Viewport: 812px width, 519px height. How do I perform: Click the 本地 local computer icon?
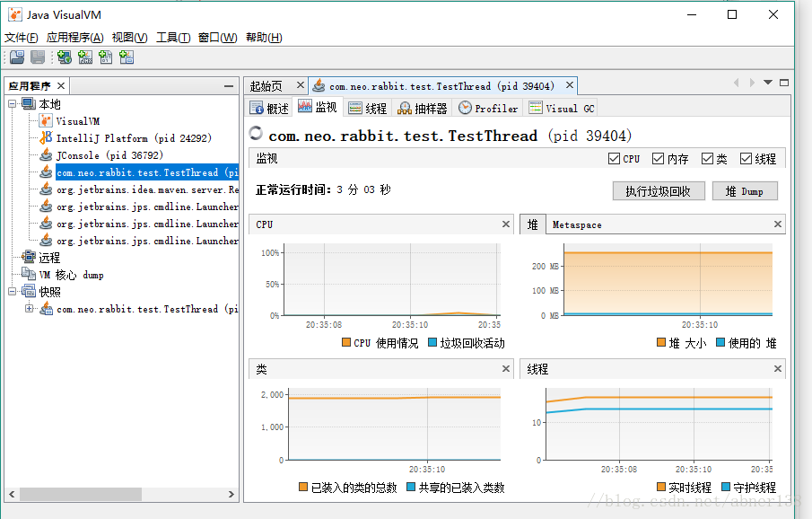pyautogui.click(x=29, y=103)
